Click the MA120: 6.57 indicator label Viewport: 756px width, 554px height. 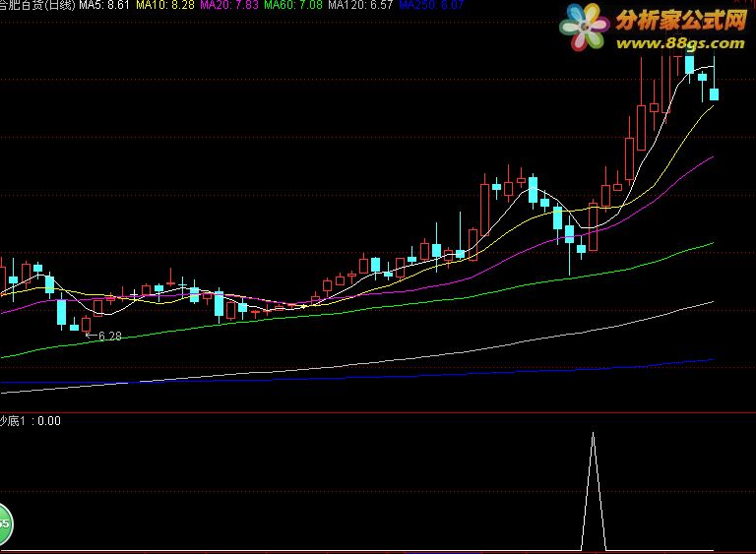pyautogui.click(x=360, y=5)
